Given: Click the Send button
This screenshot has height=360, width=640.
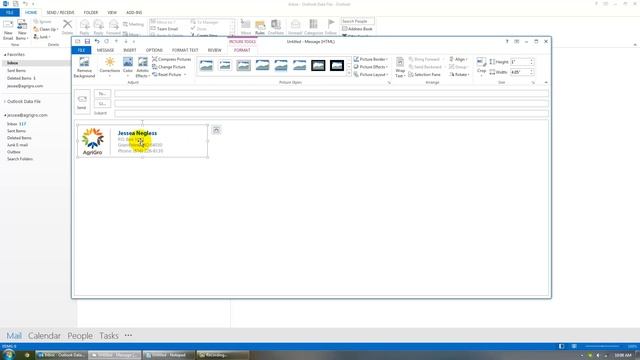Looking at the screenshot, I should pyautogui.click(x=82, y=102).
